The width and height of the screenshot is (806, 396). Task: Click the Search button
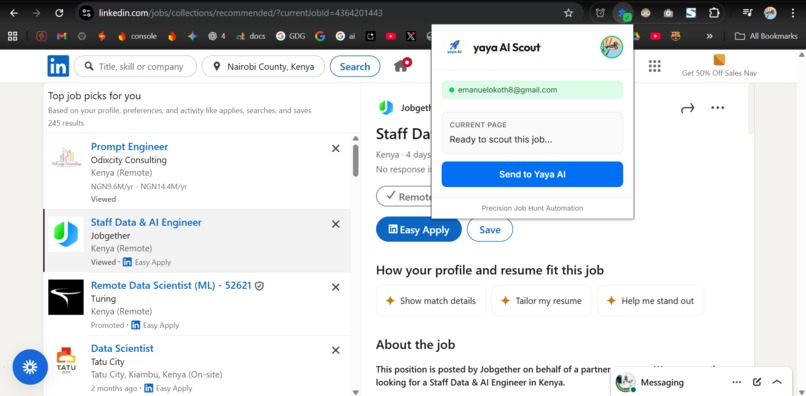click(x=355, y=66)
